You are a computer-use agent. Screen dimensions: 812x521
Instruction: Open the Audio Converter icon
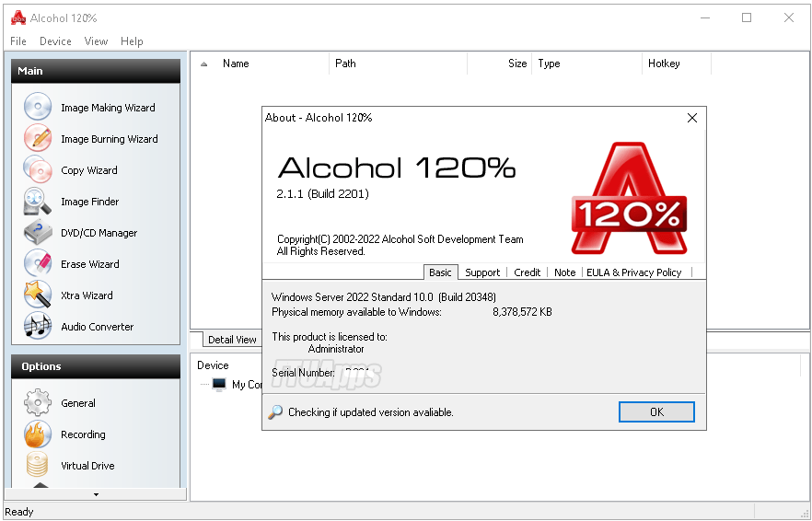click(38, 327)
